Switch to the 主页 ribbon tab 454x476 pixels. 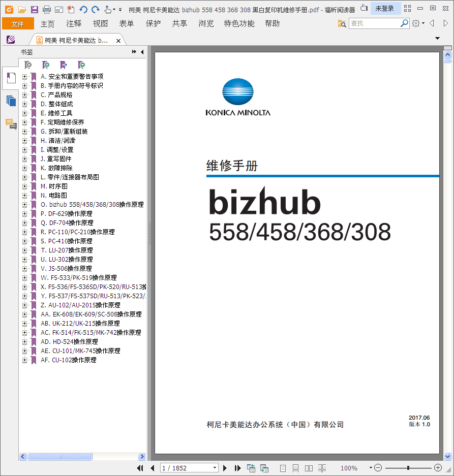(x=47, y=24)
